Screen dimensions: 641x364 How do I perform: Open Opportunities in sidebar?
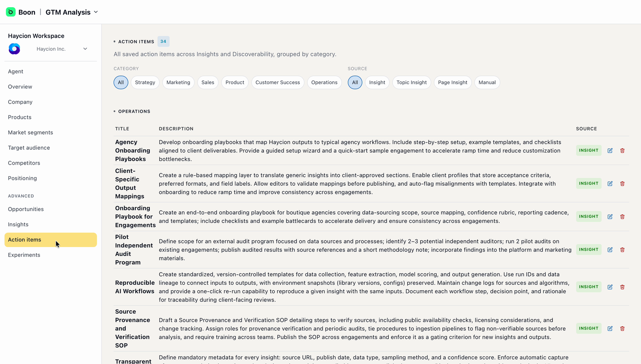tap(50, 209)
